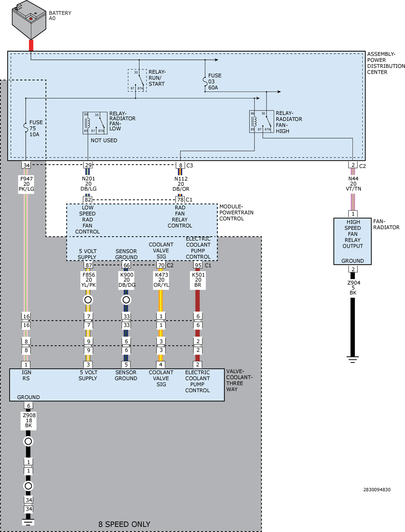Select the ground symbol below wire Z904
The height and width of the screenshot is (532, 405).
coord(352,359)
